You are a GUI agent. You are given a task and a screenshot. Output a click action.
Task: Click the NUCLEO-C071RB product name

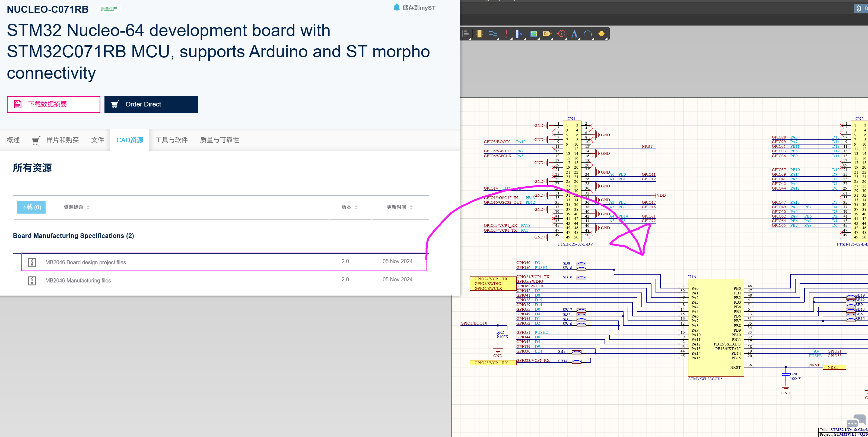(x=47, y=9)
